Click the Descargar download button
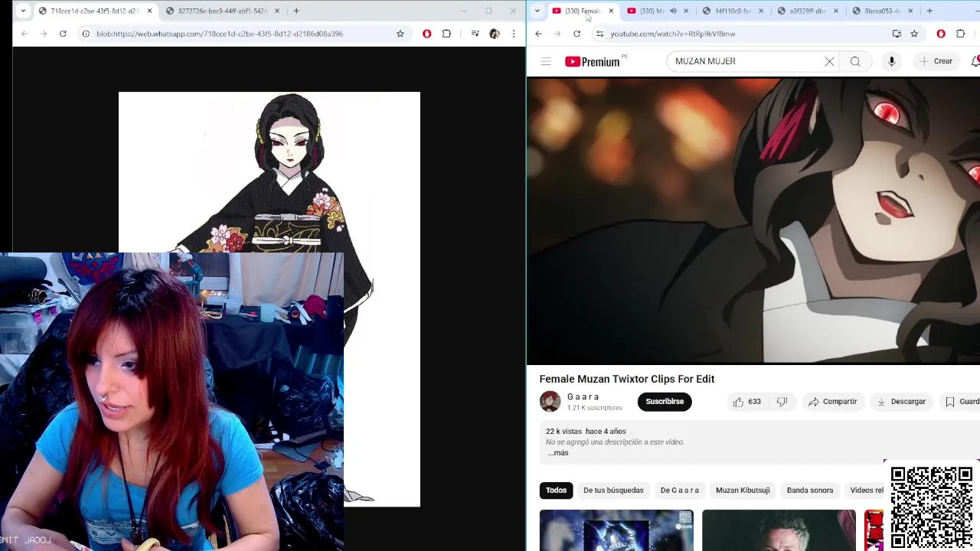This screenshot has height=551, width=980. (x=901, y=402)
